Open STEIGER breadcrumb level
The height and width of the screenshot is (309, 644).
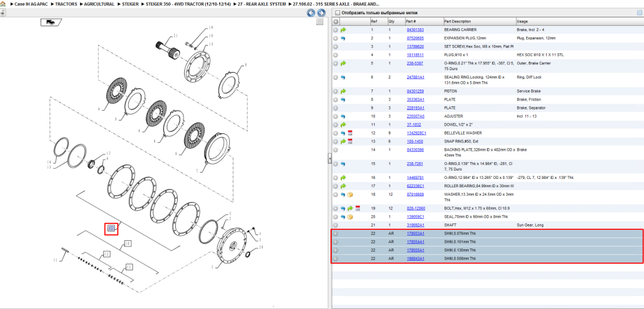pos(130,4)
